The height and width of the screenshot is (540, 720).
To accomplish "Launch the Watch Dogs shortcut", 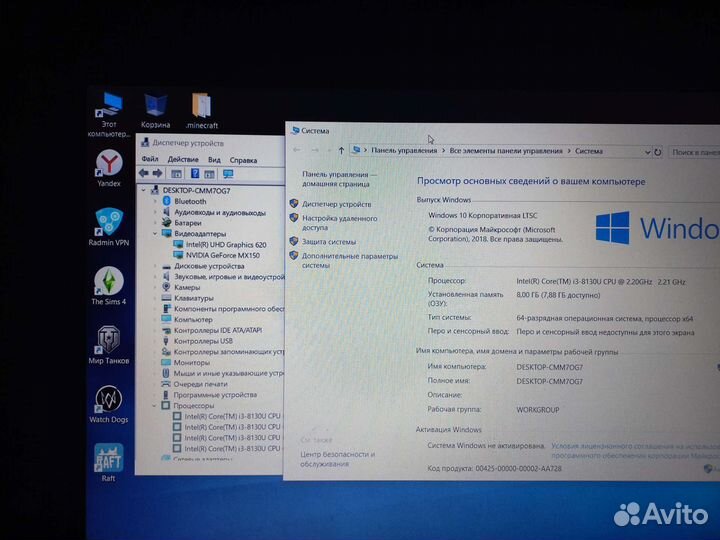I will [109, 404].
